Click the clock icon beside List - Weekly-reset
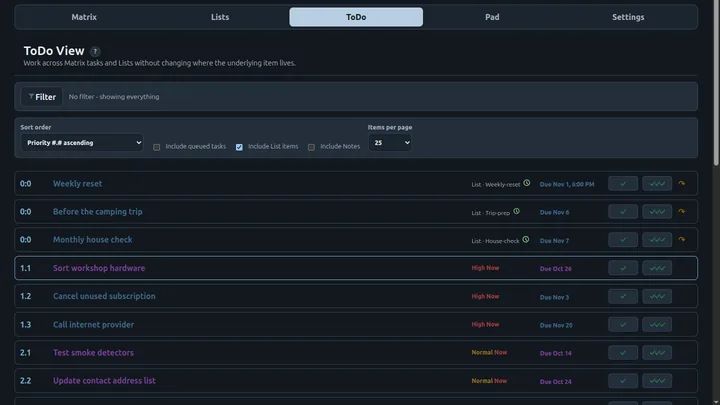This screenshot has height=405, width=720. pyautogui.click(x=527, y=183)
